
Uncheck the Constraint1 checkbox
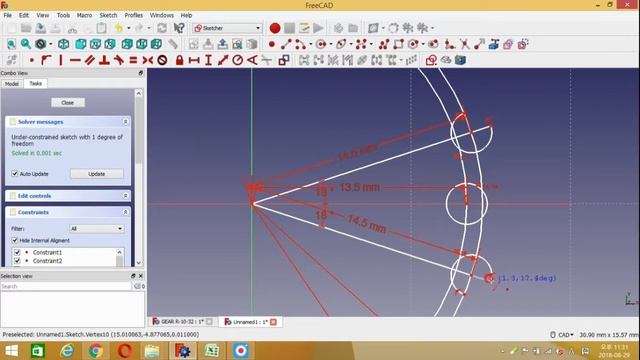pyautogui.click(x=17, y=252)
